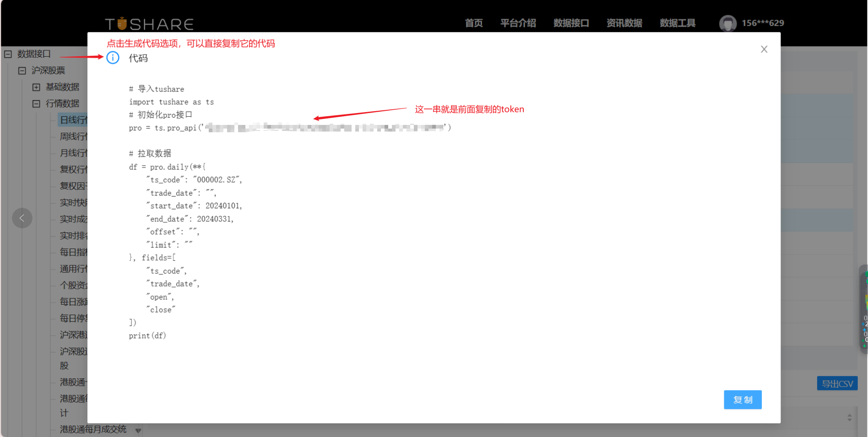Click the stepper arrows at bottom right
868x437 pixels.
849,417
